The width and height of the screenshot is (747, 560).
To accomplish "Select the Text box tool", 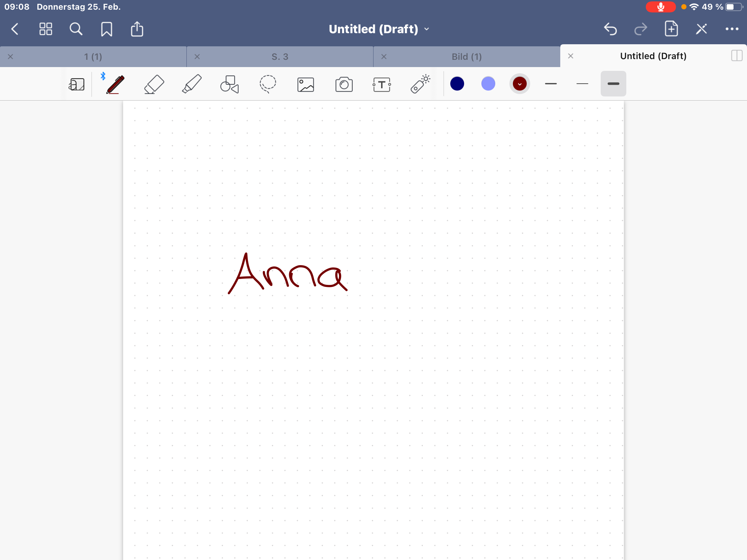I will tap(382, 84).
